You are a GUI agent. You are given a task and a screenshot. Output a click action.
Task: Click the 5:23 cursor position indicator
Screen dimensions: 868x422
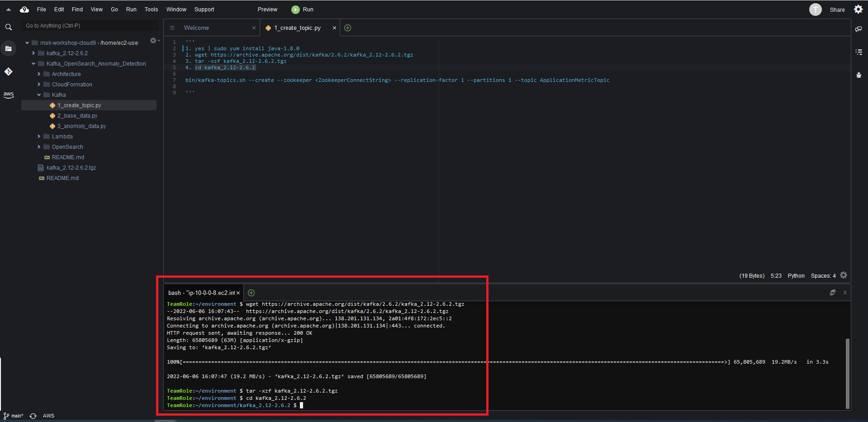[776, 276]
